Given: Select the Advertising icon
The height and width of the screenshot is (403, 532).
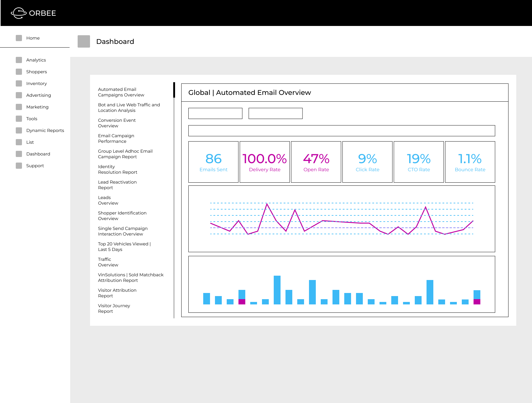Looking at the screenshot, I should (x=19, y=95).
